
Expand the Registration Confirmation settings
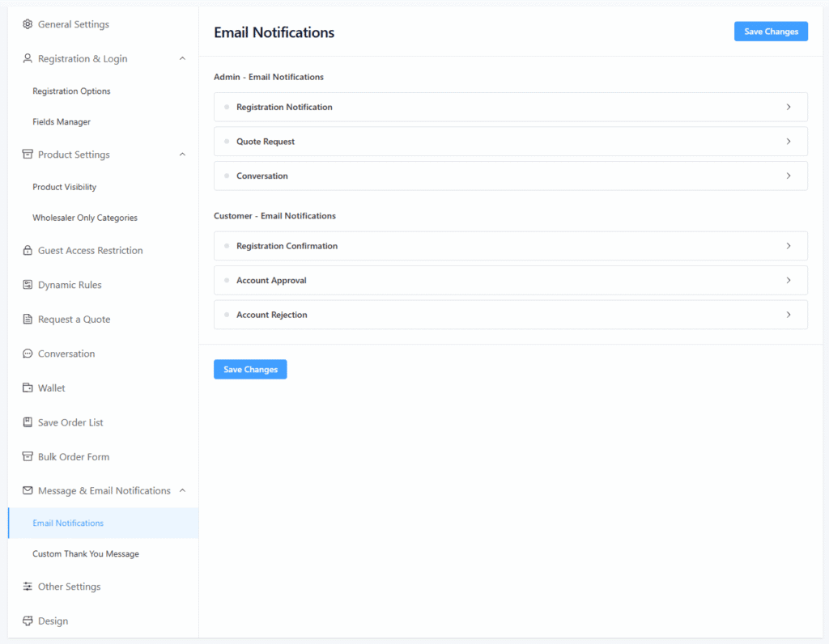pos(788,245)
